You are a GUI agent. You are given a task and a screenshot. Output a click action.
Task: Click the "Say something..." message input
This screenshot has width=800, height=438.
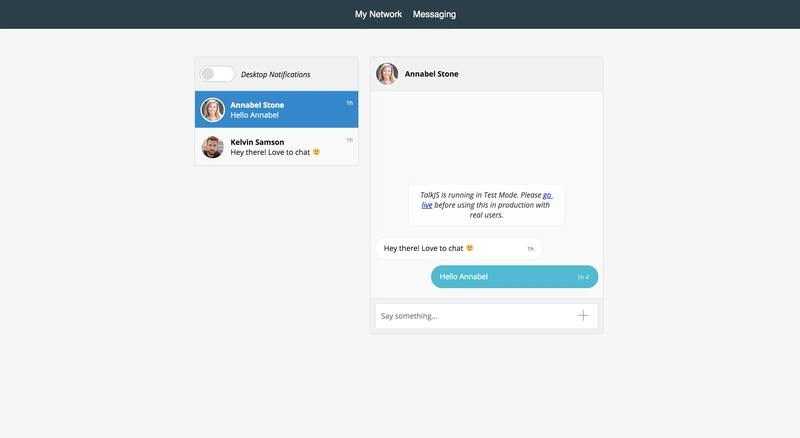tap(470, 316)
